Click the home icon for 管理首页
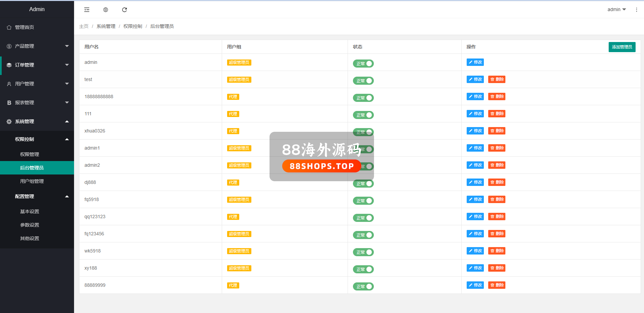 9,27
